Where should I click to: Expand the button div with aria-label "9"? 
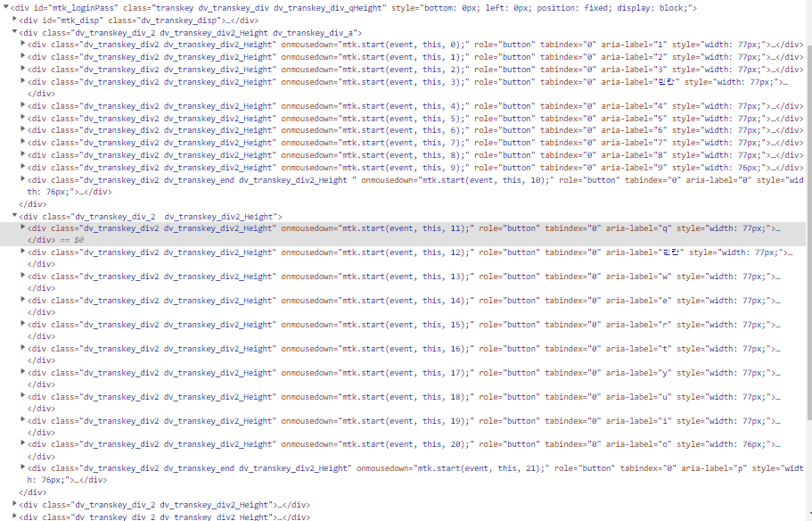pos(23,167)
